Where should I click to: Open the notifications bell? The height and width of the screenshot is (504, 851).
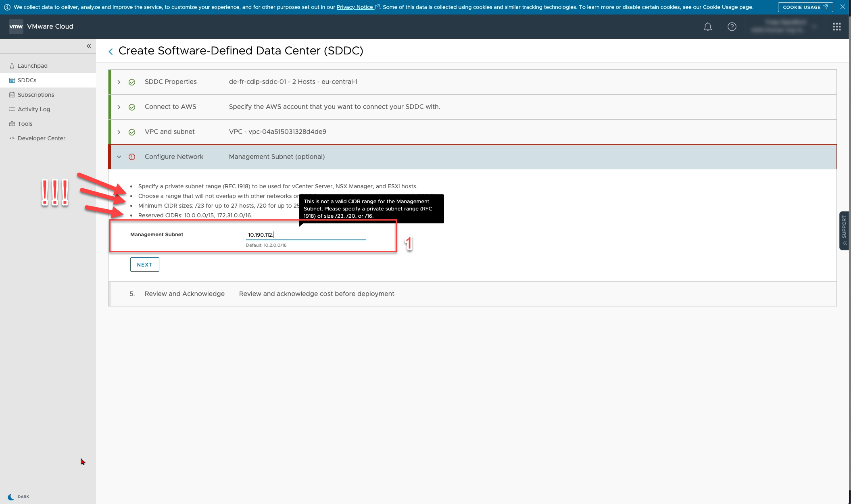pos(707,27)
